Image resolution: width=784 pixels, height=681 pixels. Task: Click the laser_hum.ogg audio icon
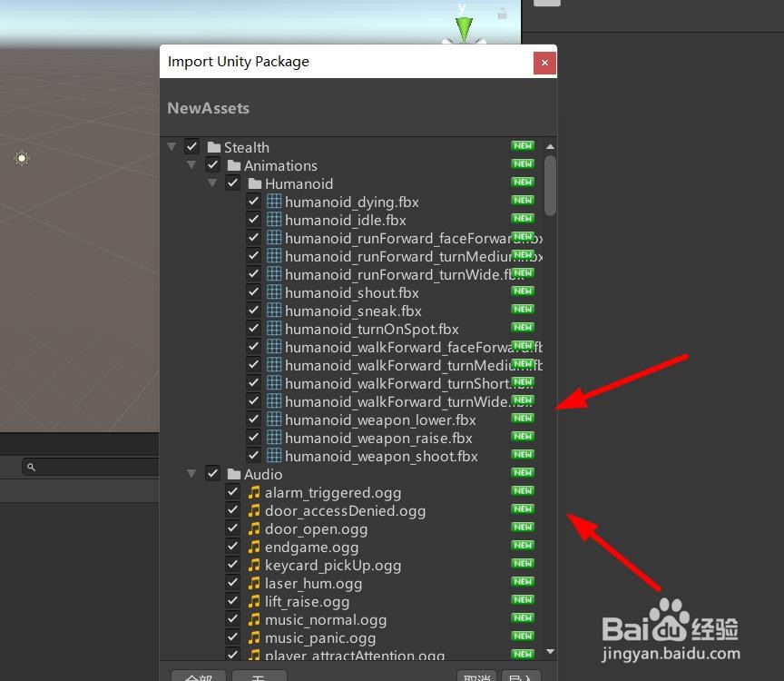[x=254, y=583]
